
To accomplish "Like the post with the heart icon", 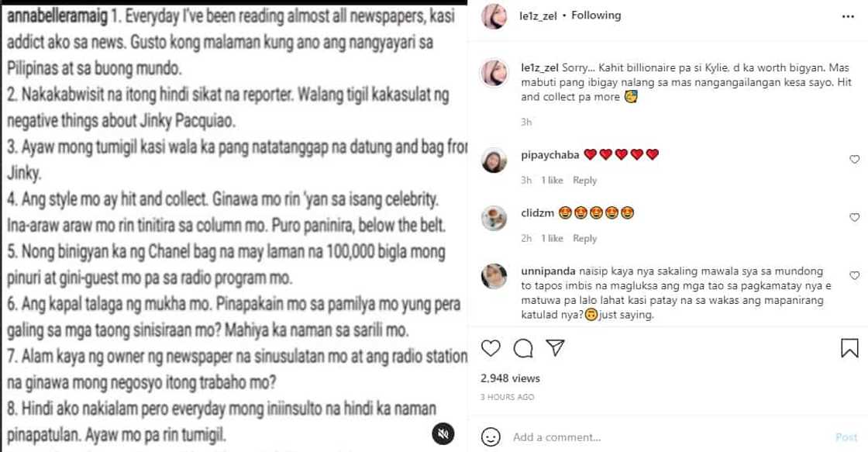I will (x=491, y=348).
